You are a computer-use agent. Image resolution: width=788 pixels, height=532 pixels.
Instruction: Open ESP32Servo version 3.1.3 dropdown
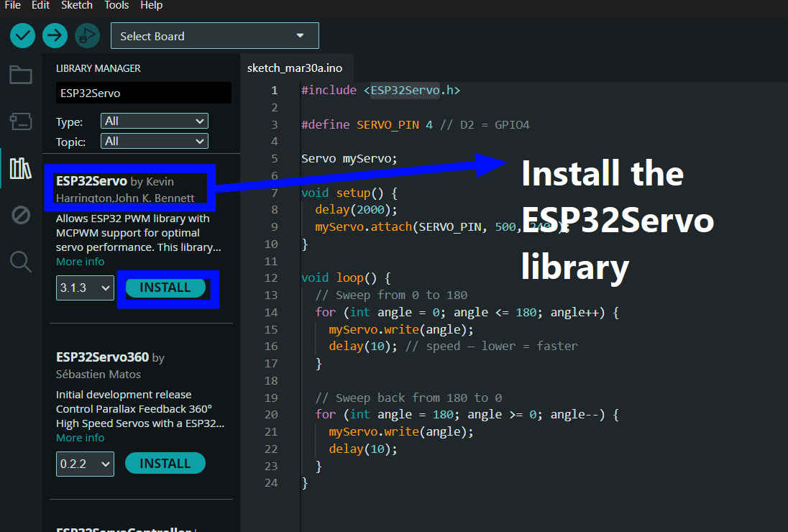[85, 288]
